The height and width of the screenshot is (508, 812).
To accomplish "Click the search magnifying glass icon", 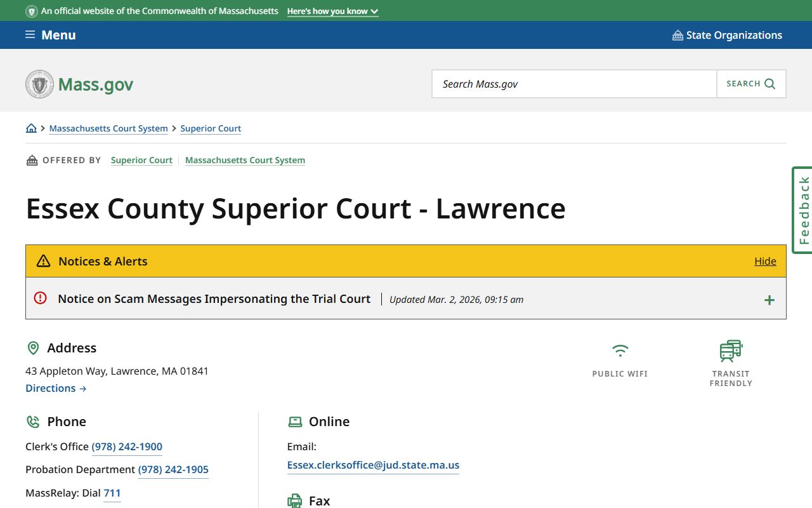I will point(770,84).
